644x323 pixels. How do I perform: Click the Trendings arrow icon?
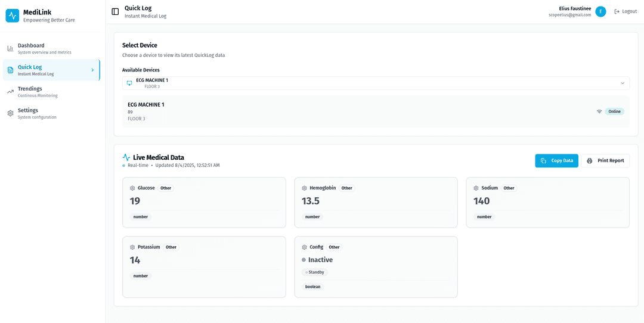pos(10,91)
